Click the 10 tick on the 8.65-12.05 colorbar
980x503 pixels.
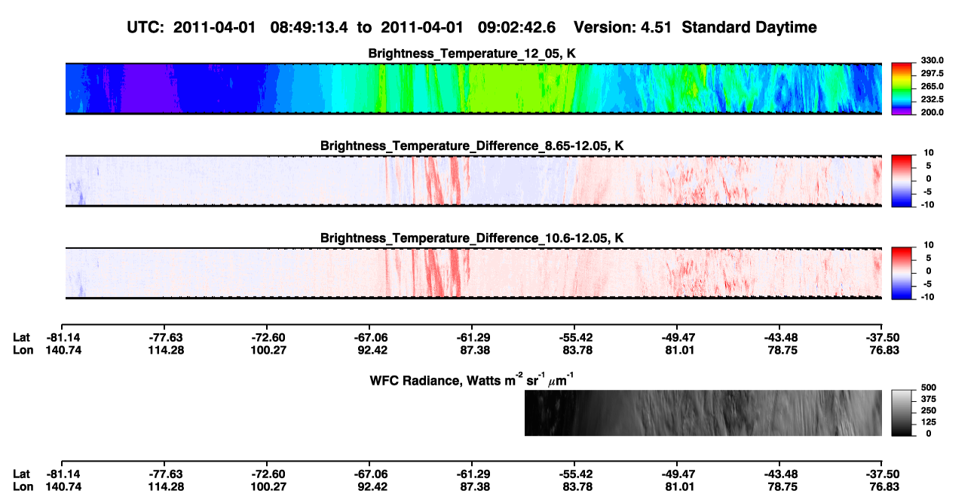(929, 153)
